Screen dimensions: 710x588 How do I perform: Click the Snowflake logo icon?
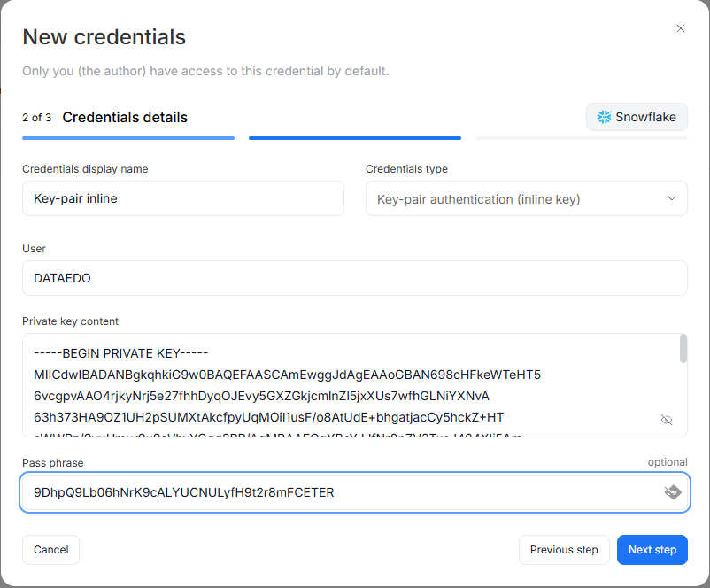pyautogui.click(x=605, y=117)
